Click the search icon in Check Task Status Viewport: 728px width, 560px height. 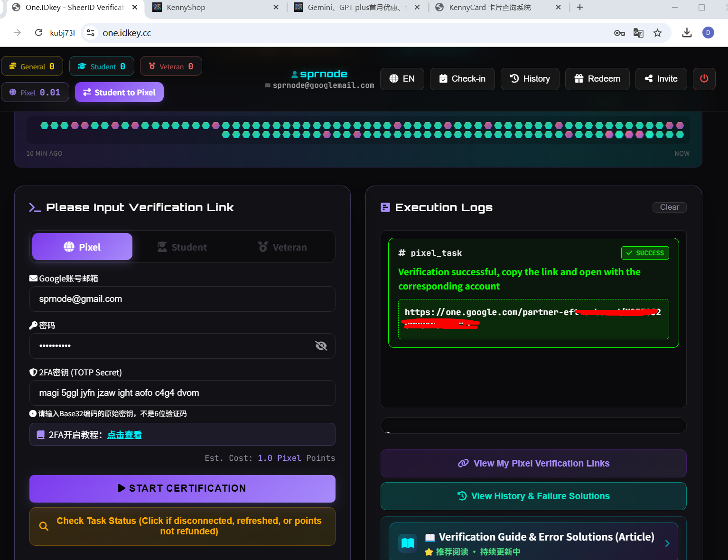coord(44,526)
